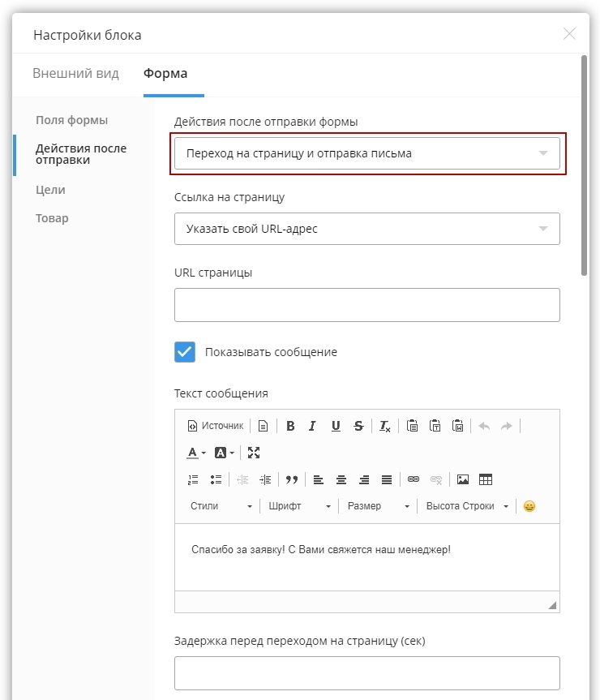Insert a numbered list
The height and width of the screenshot is (700, 600).
[x=193, y=479]
